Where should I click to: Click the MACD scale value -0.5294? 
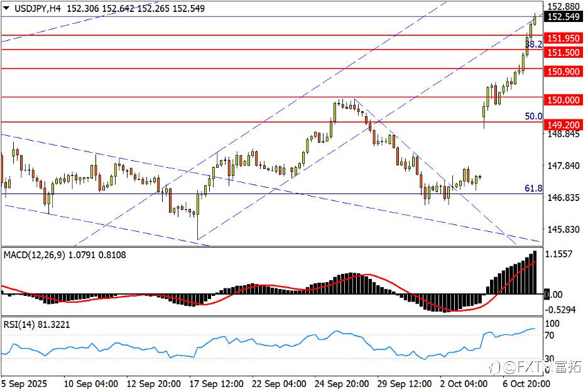[x=560, y=310]
